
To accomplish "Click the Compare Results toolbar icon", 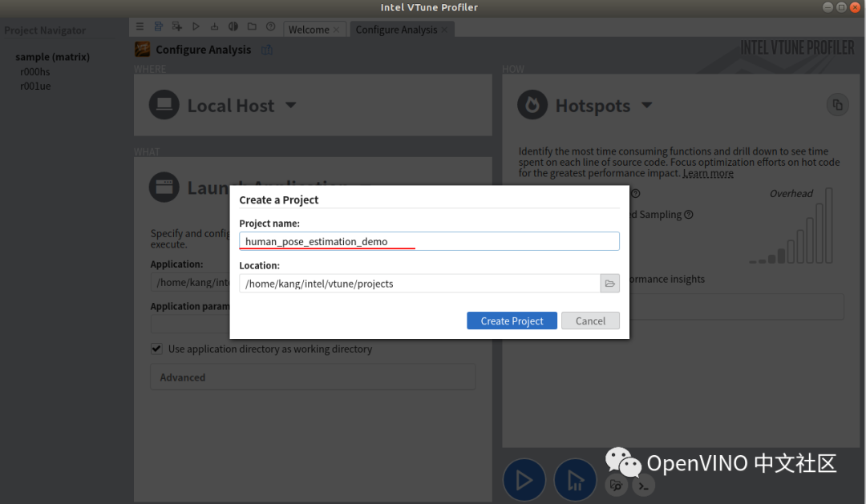I will point(233,26).
